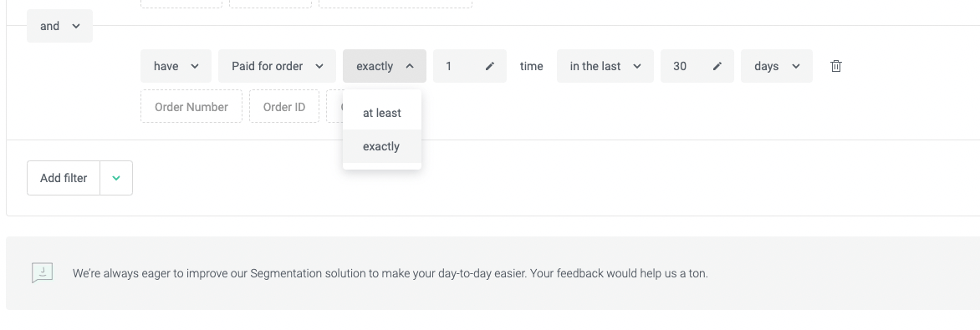Viewport: 980px width, 330px height.
Task: Choose 'exactly' option in the open list
Action: click(382, 146)
